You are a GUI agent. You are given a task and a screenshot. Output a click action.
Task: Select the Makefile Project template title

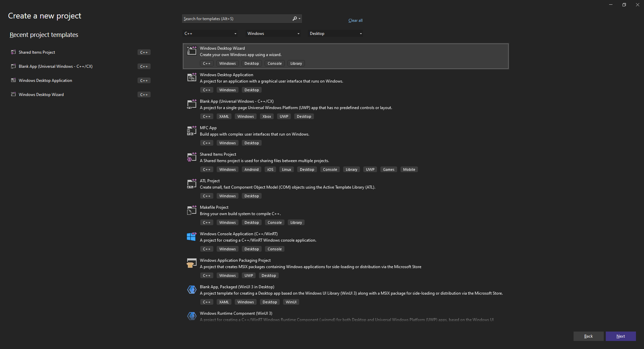214,207
